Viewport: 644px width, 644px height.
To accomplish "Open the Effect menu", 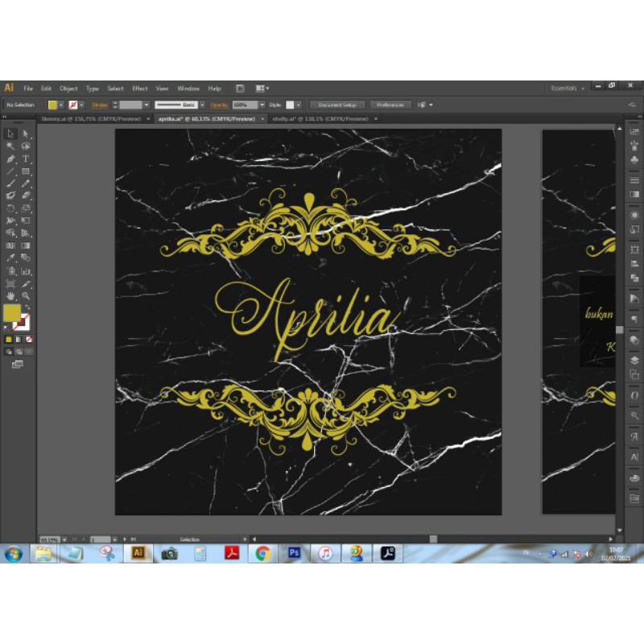I will 140,89.
